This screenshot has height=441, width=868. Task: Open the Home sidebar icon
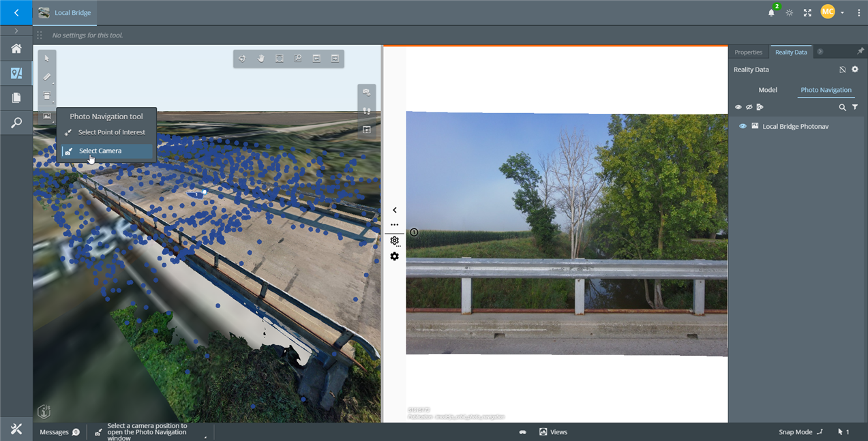[16, 48]
